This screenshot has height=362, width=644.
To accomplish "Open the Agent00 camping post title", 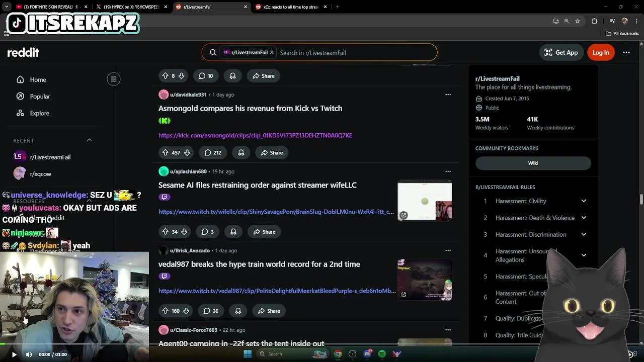I will 242,343.
